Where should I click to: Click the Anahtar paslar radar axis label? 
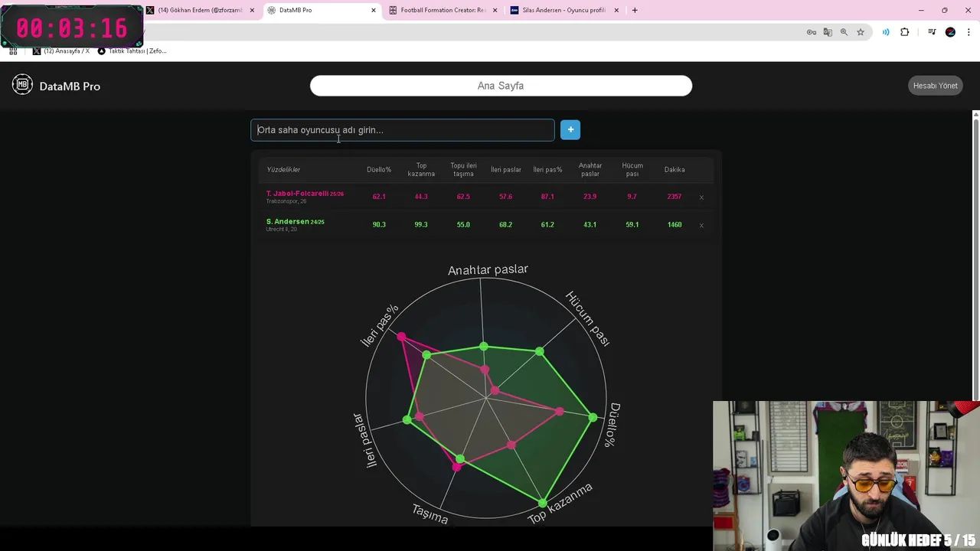point(488,269)
